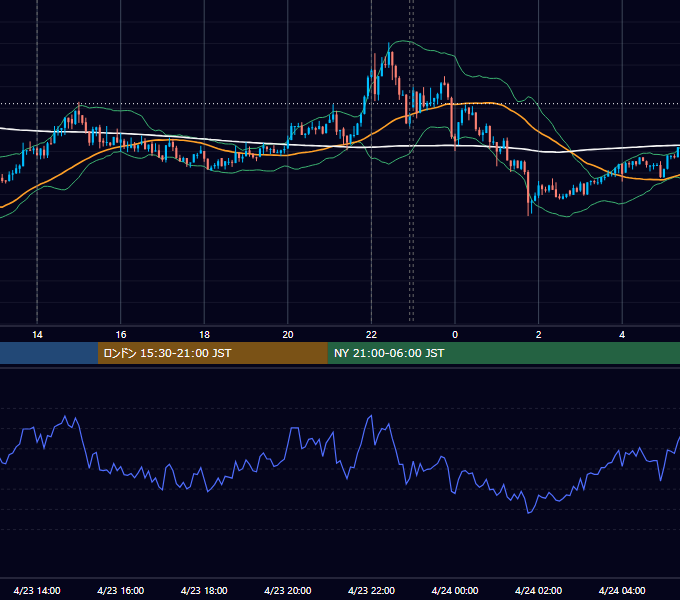The width and height of the screenshot is (680, 600).
Task: Click the 4/23 20:00 time label
Action: [x=288, y=590]
